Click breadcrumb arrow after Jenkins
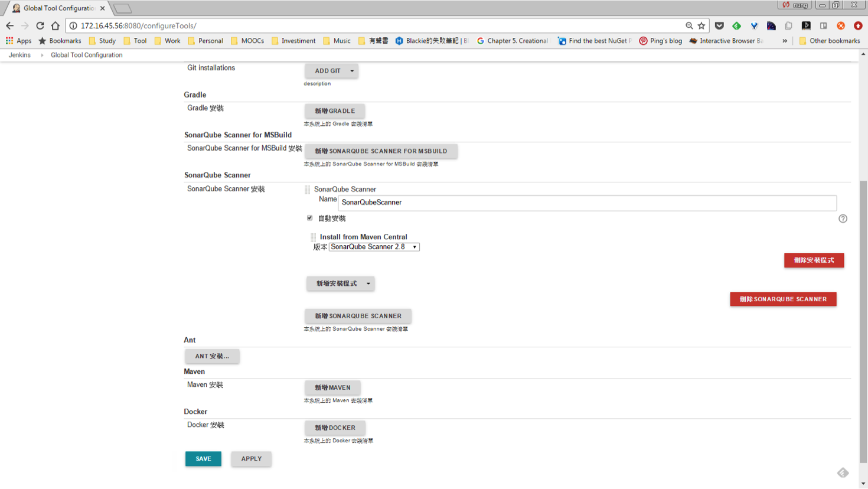The width and height of the screenshot is (868, 489). point(42,55)
